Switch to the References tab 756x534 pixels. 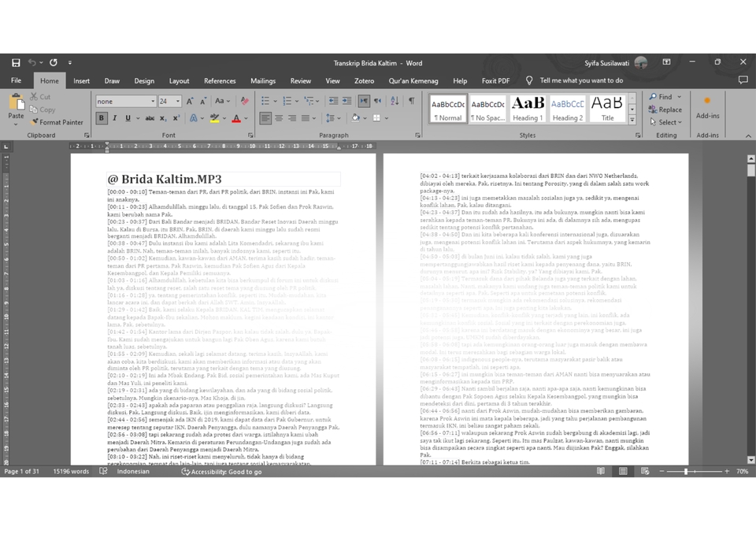220,81
